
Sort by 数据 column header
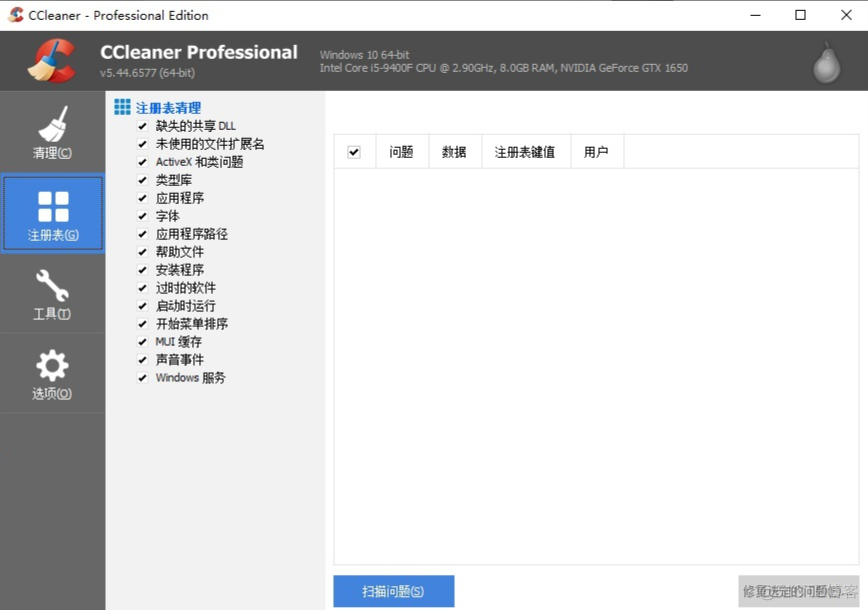tap(455, 152)
